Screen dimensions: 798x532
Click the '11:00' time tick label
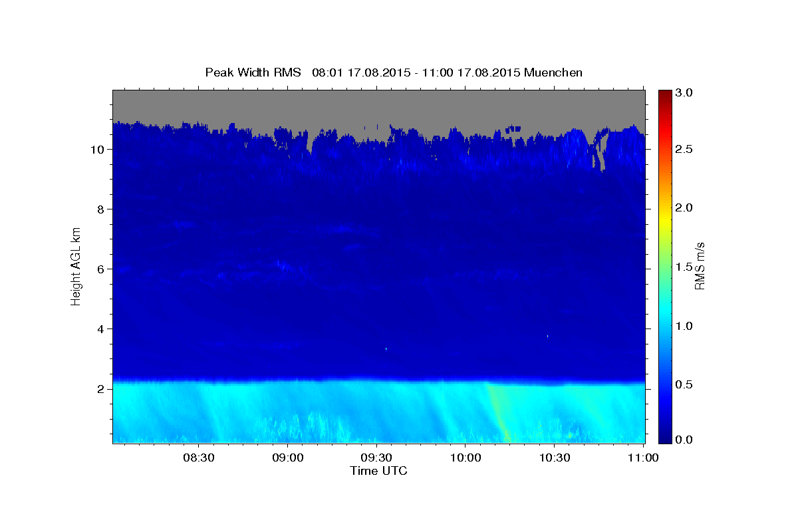(x=643, y=458)
